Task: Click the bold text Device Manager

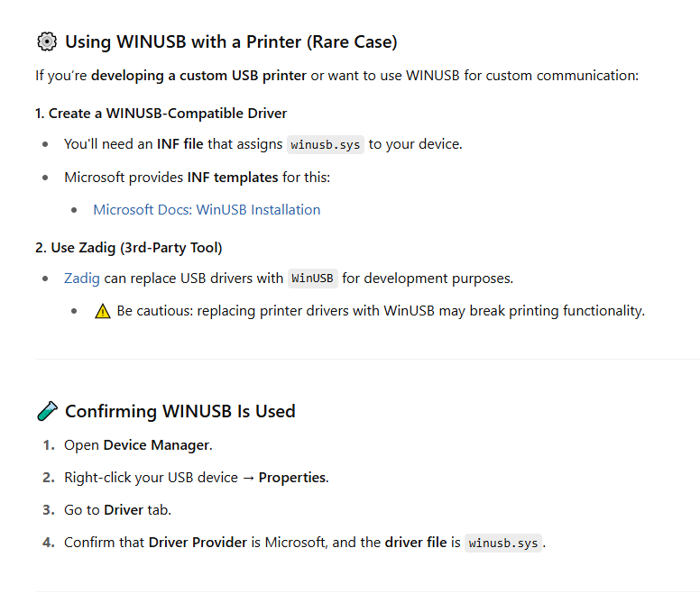Action: coord(156,445)
